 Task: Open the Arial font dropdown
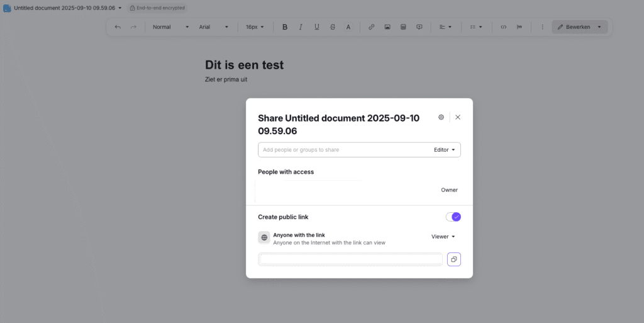point(214,27)
